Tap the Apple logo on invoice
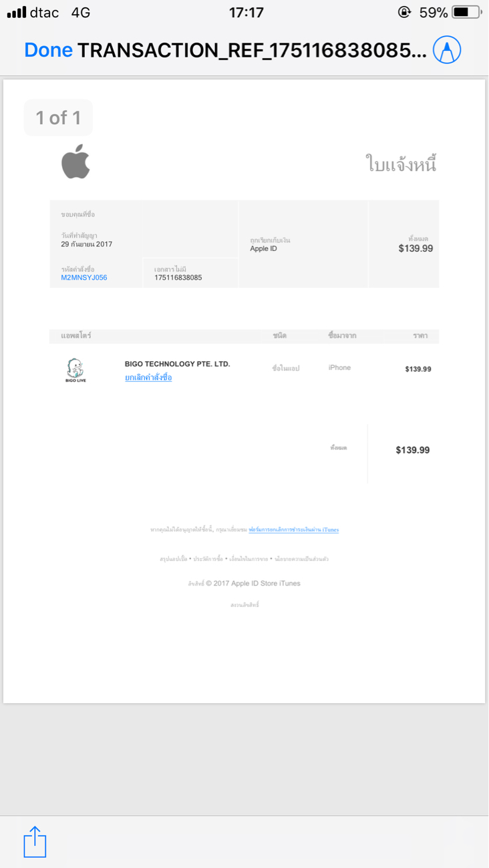Viewport: 489px width, 868px height. [x=75, y=162]
